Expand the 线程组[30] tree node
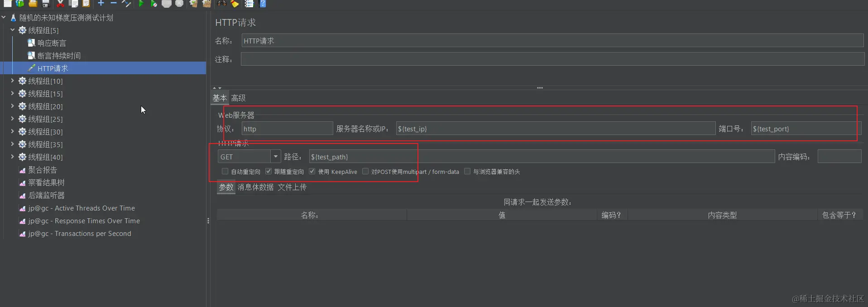This screenshot has width=868, height=307. (13, 131)
